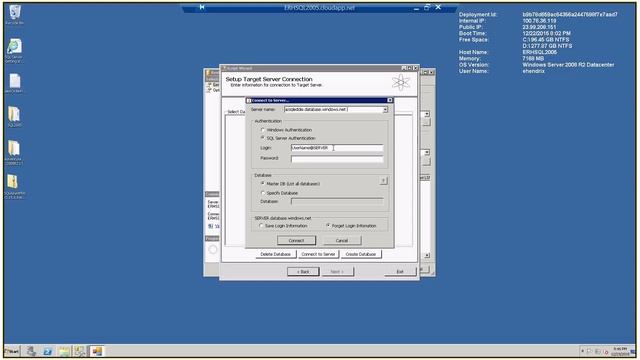Click the Create Database button

pyautogui.click(x=361, y=254)
